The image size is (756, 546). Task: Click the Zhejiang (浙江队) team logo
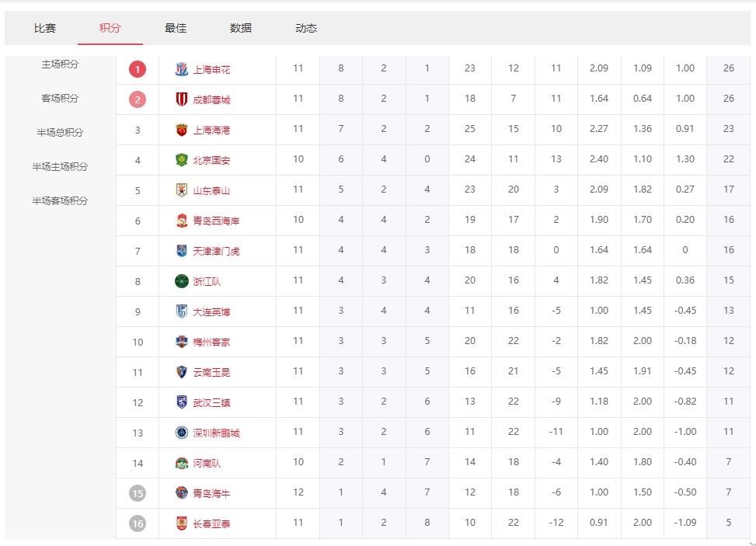tap(182, 281)
